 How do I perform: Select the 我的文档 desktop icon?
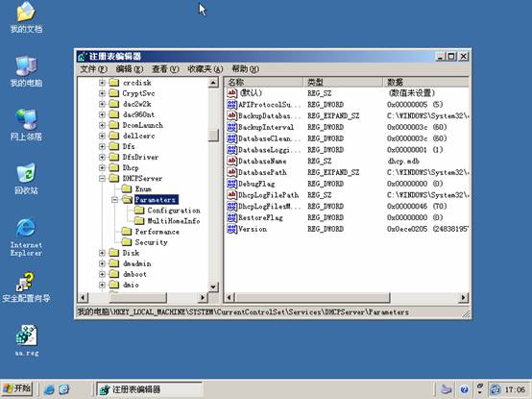tap(26, 17)
